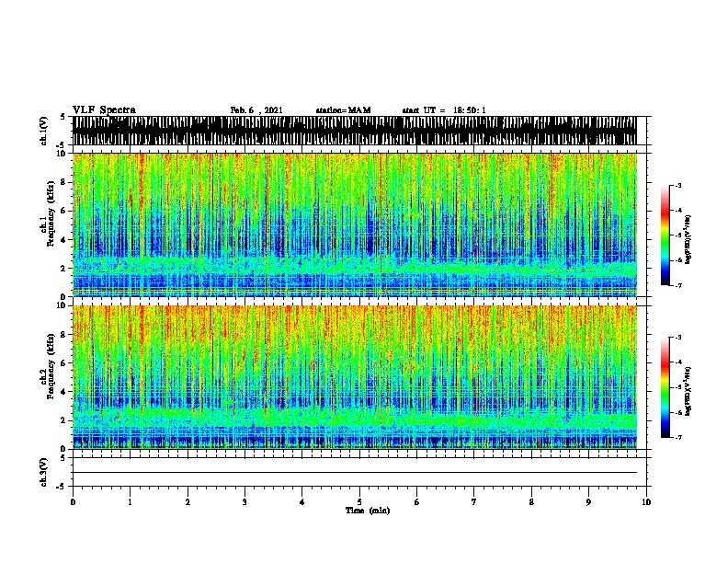Click the "station=MAM" label

pos(343,110)
